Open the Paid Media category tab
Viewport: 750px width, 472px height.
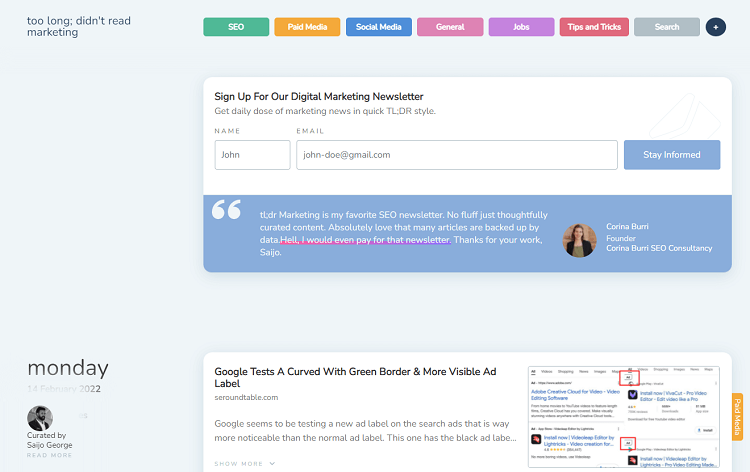tap(307, 27)
